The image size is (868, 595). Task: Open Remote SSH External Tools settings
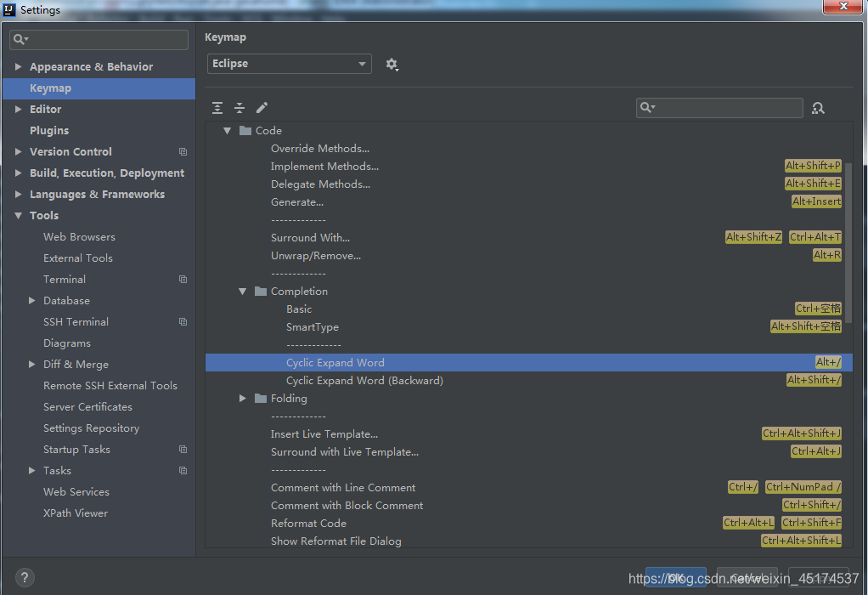pos(110,386)
